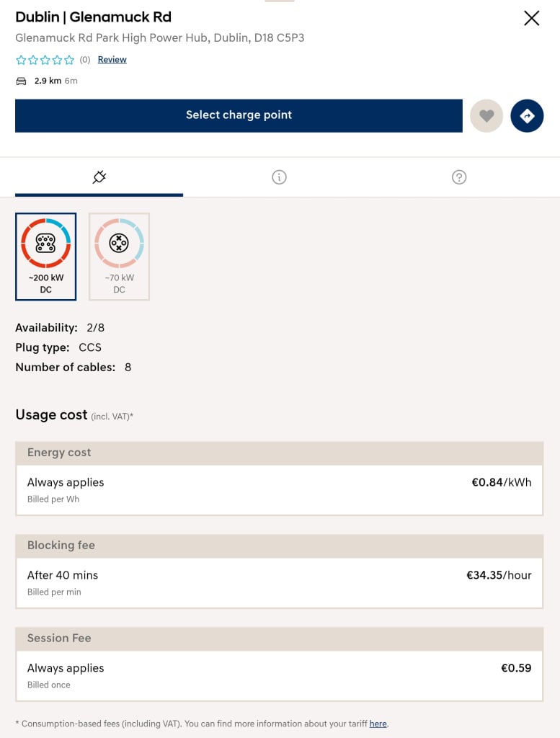Open the Review link

pyautogui.click(x=112, y=60)
